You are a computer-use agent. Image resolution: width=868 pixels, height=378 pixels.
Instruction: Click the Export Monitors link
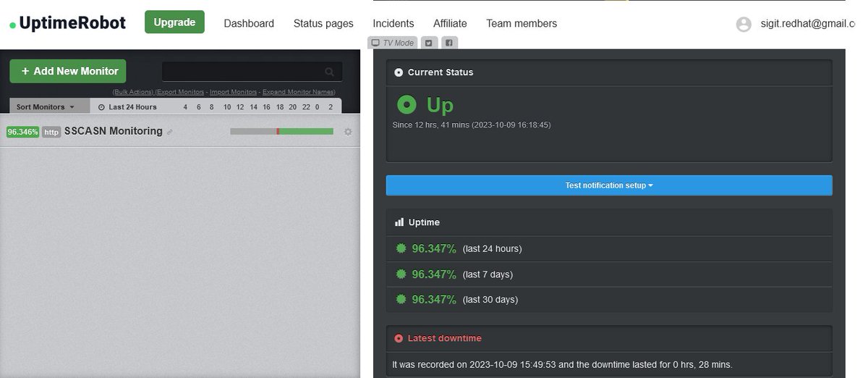click(180, 92)
